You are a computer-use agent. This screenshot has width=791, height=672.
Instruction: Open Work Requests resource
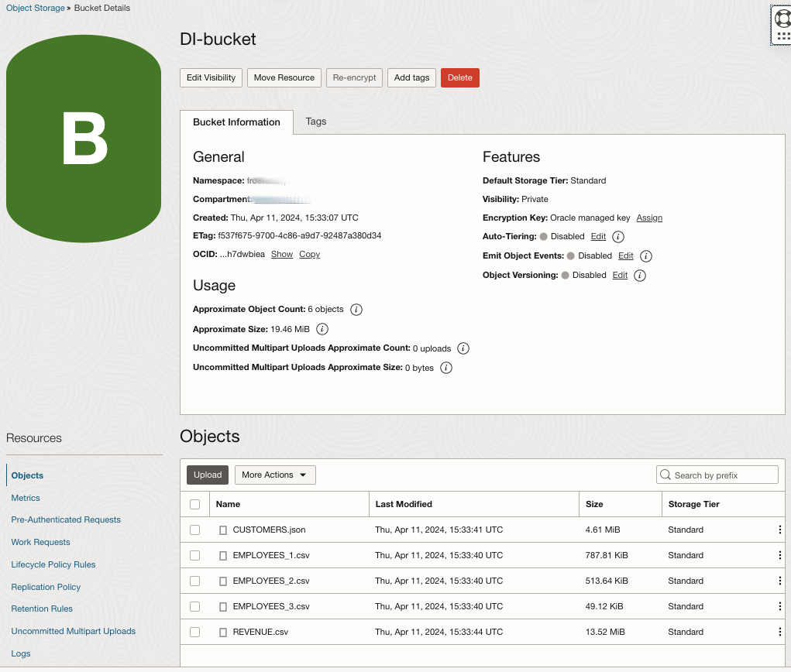click(x=40, y=542)
